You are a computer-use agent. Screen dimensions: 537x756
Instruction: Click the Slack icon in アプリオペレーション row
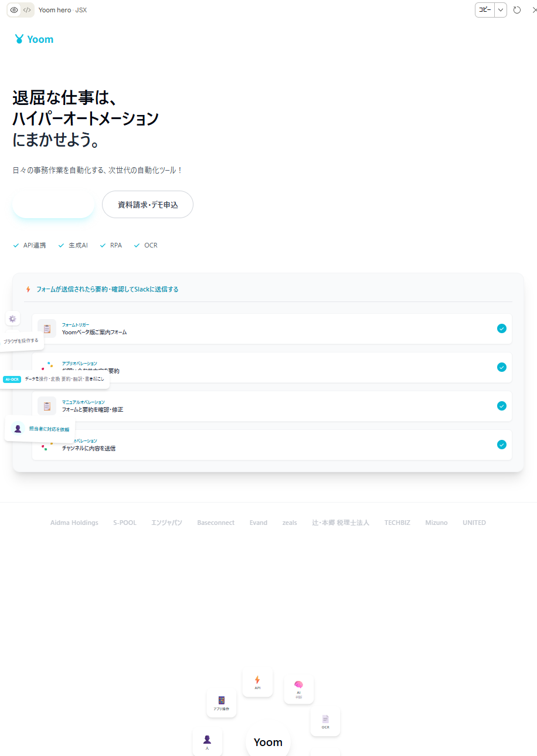click(48, 366)
